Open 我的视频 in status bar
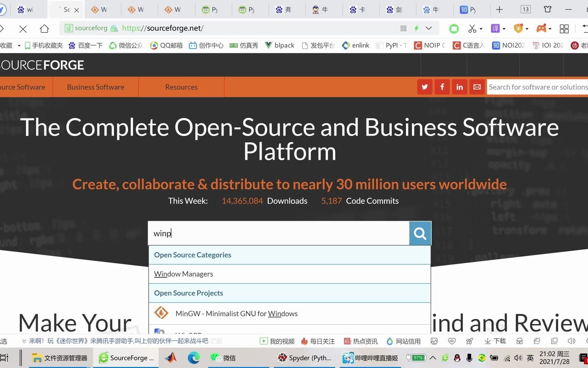This screenshot has height=368, width=588. [277, 341]
